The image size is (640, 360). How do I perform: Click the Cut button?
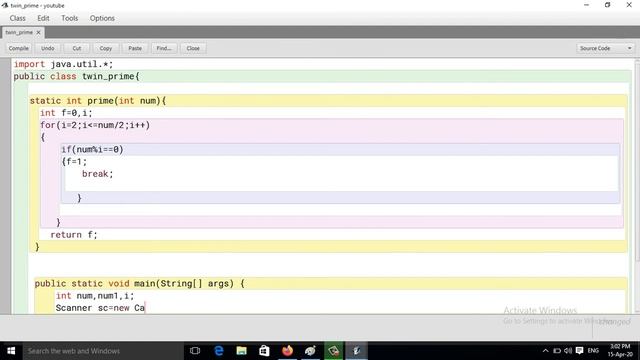77,48
